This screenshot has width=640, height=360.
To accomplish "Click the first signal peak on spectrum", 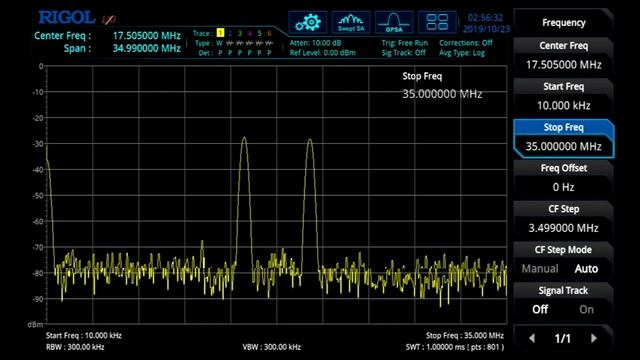I will [x=244, y=139].
